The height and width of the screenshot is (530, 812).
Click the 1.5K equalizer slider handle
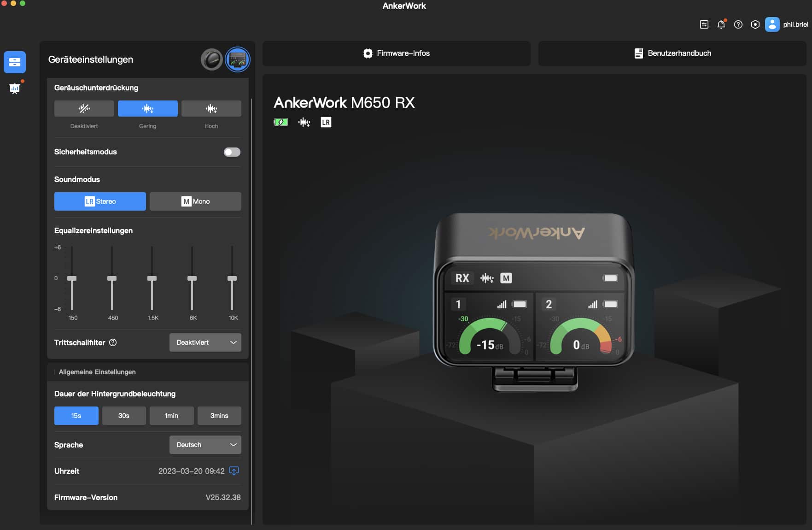coord(152,278)
